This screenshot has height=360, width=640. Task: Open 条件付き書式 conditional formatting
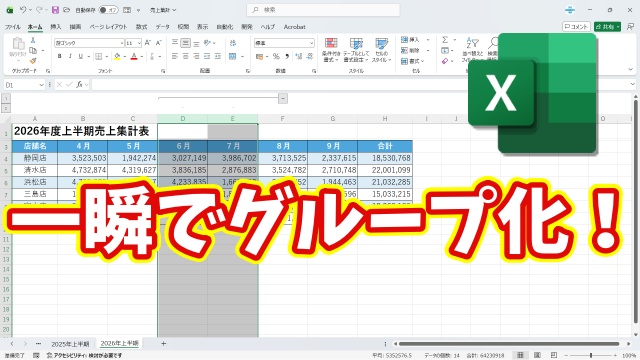coord(331,50)
